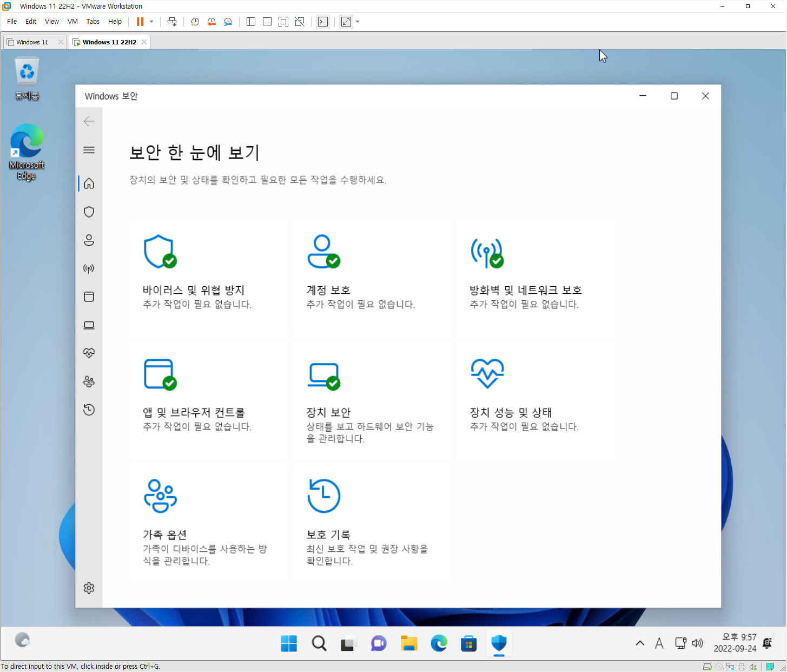787x672 pixels.
Task: Switch to the Windows 11 VM tab
Action: [32, 42]
